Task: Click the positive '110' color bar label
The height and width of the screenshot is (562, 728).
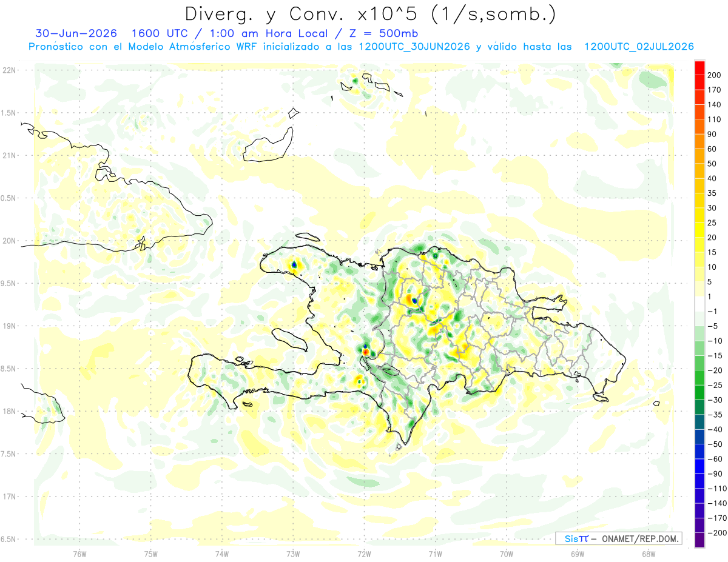Action: coord(714,119)
